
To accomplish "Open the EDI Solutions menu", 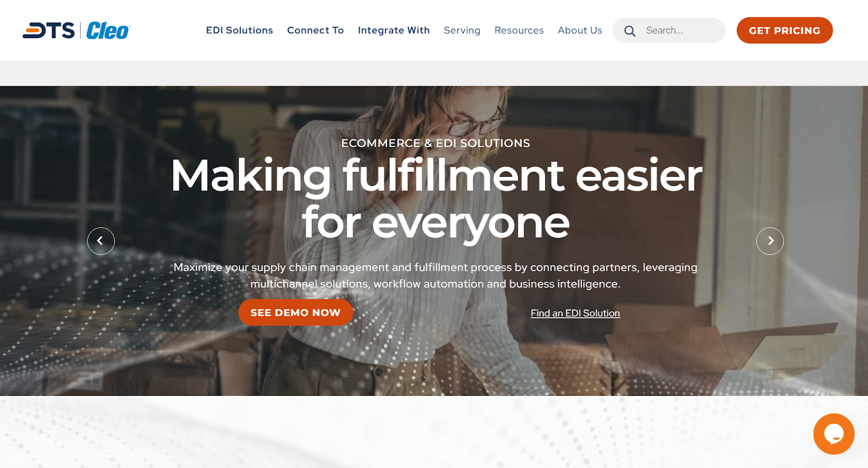I will click(x=239, y=30).
